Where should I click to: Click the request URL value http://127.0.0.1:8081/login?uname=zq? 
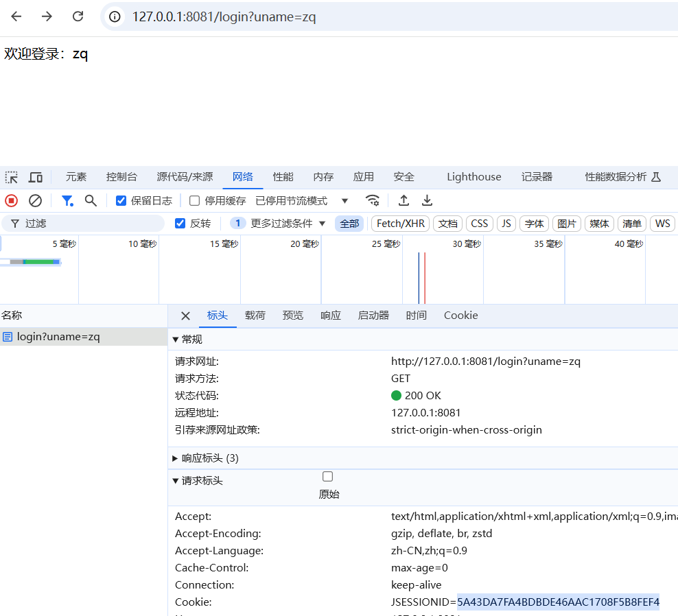[486, 362]
